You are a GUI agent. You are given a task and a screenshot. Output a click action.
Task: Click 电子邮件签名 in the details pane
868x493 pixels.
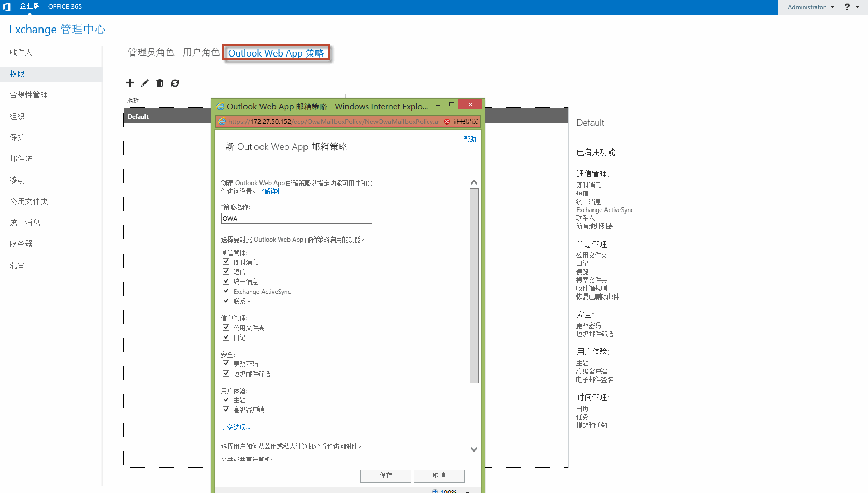tap(595, 379)
